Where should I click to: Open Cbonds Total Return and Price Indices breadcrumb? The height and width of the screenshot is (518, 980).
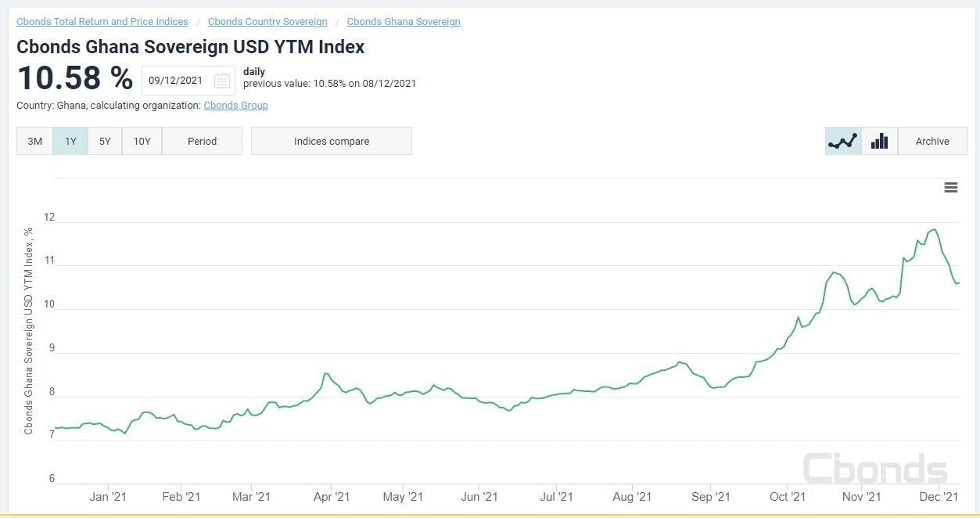coord(102,22)
